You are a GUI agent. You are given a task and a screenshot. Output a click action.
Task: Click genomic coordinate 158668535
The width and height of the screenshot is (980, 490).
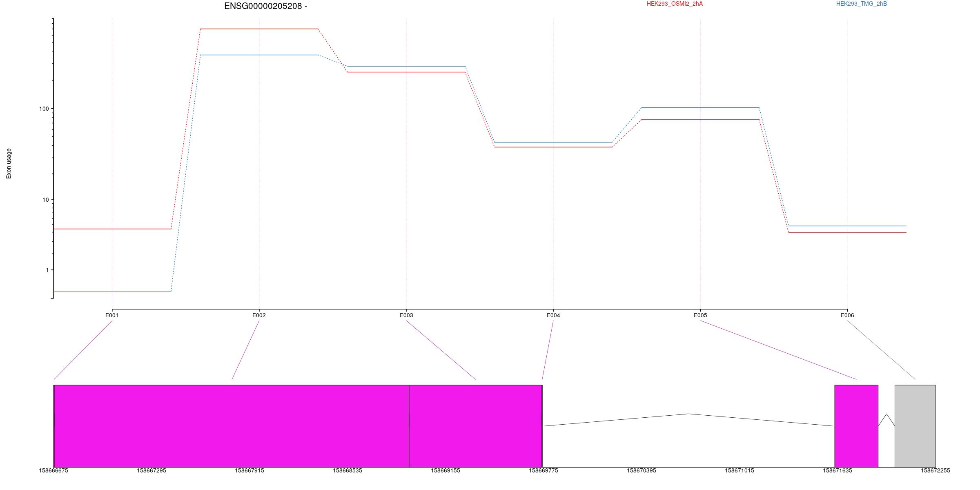(347, 470)
